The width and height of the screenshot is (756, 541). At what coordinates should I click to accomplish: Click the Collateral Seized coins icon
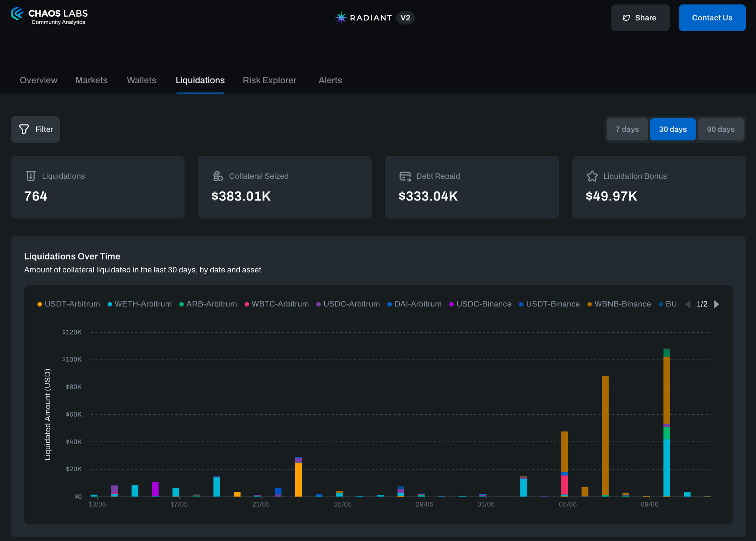pos(218,176)
